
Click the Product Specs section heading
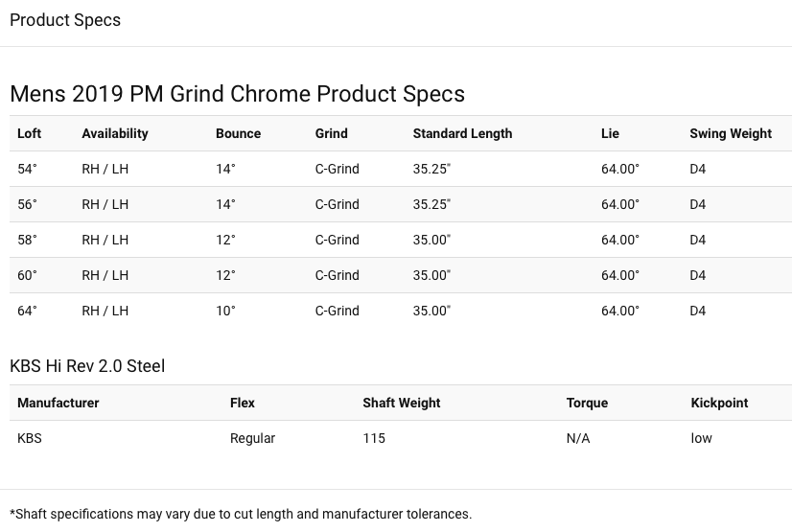(65, 20)
